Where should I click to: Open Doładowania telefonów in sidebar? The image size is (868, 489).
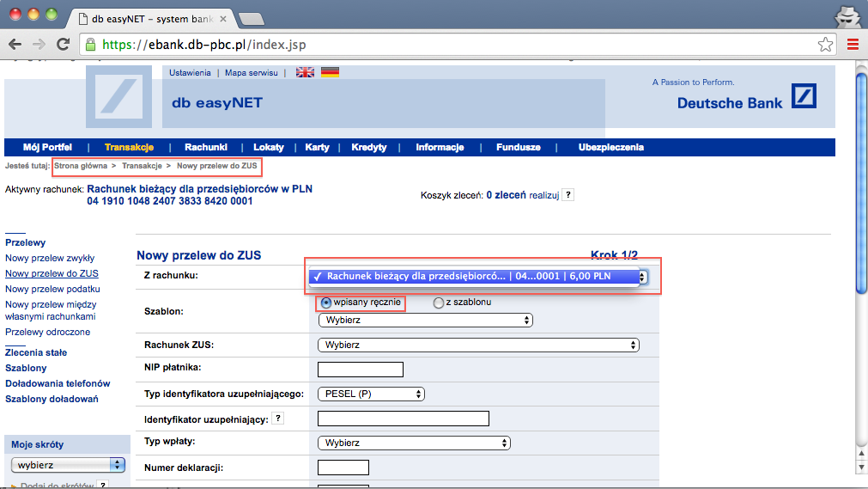coord(58,383)
